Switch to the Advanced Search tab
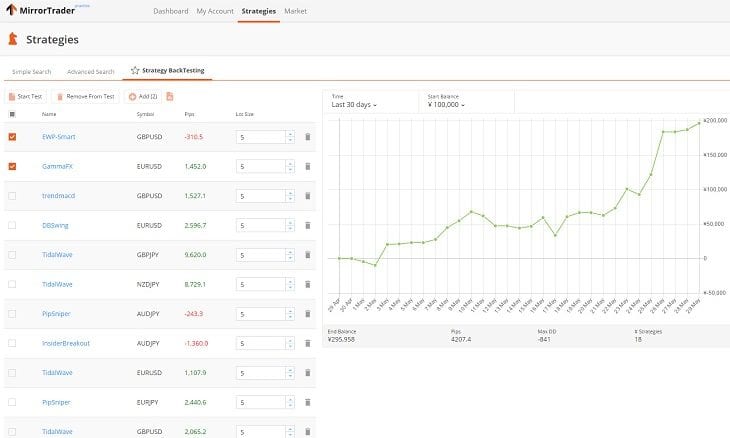 click(91, 72)
